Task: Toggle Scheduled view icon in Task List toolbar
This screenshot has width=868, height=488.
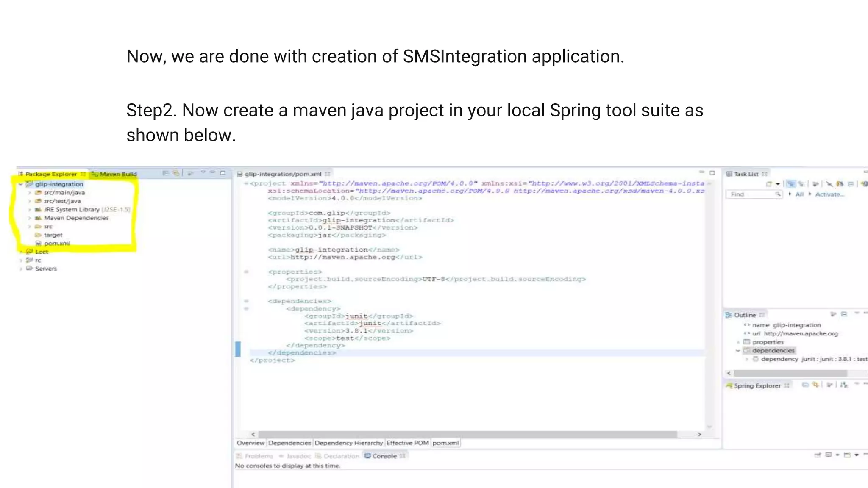Action: coord(801,184)
